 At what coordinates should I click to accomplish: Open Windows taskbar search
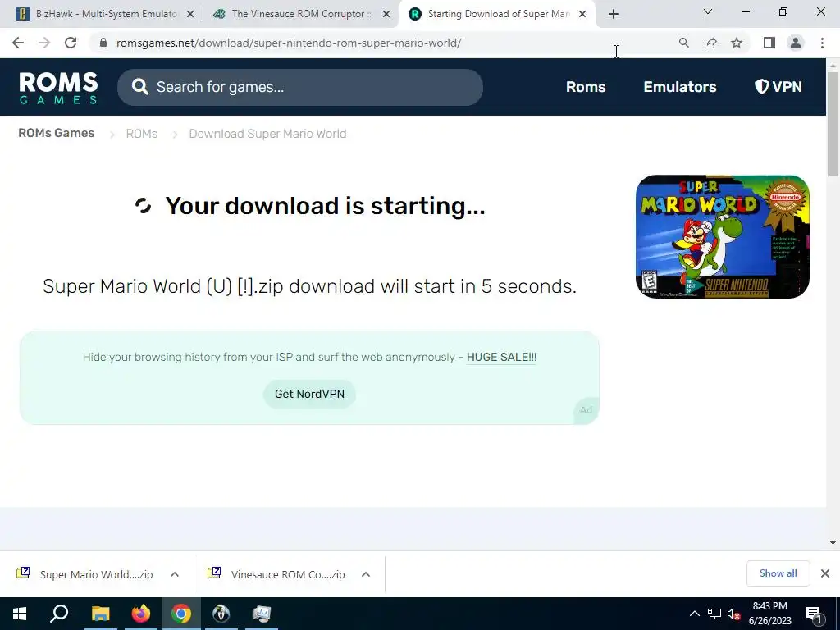[59, 614]
